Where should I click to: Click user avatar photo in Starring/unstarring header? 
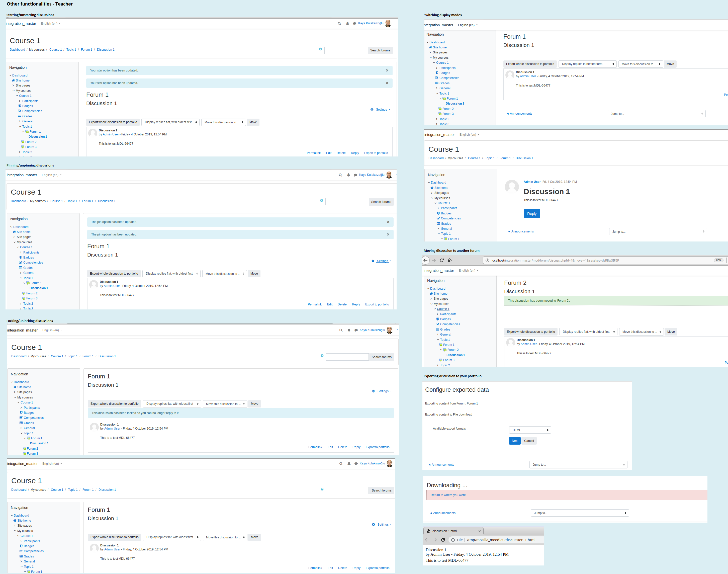pos(388,24)
